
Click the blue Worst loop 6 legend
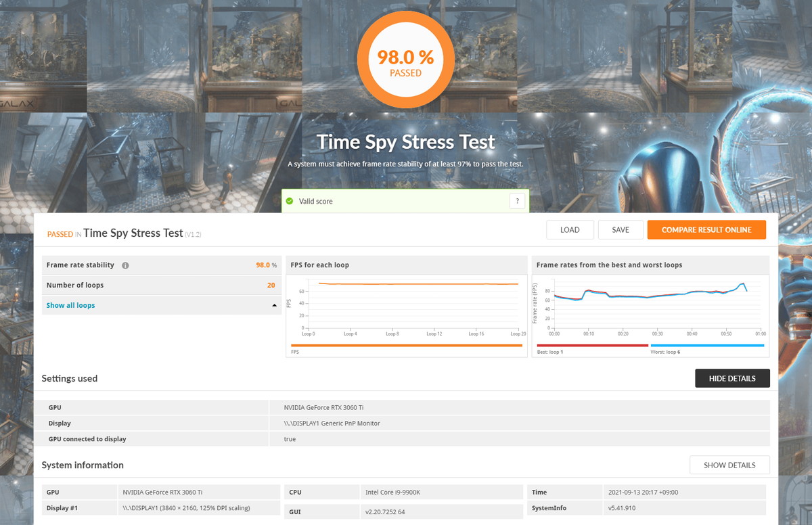click(707, 346)
